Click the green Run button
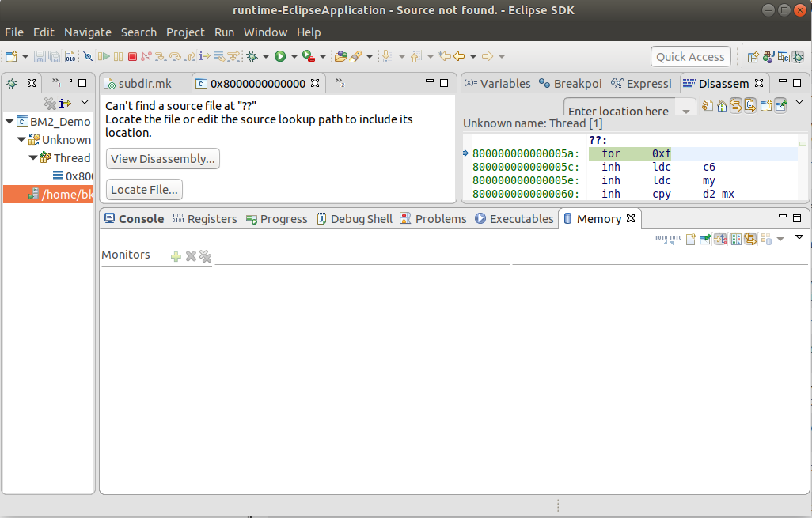Viewport: 812px width, 518px height. pyautogui.click(x=280, y=56)
